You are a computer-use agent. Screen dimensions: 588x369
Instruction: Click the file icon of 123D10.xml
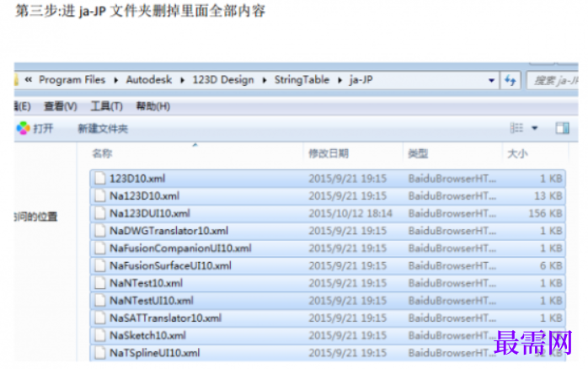point(100,179)
